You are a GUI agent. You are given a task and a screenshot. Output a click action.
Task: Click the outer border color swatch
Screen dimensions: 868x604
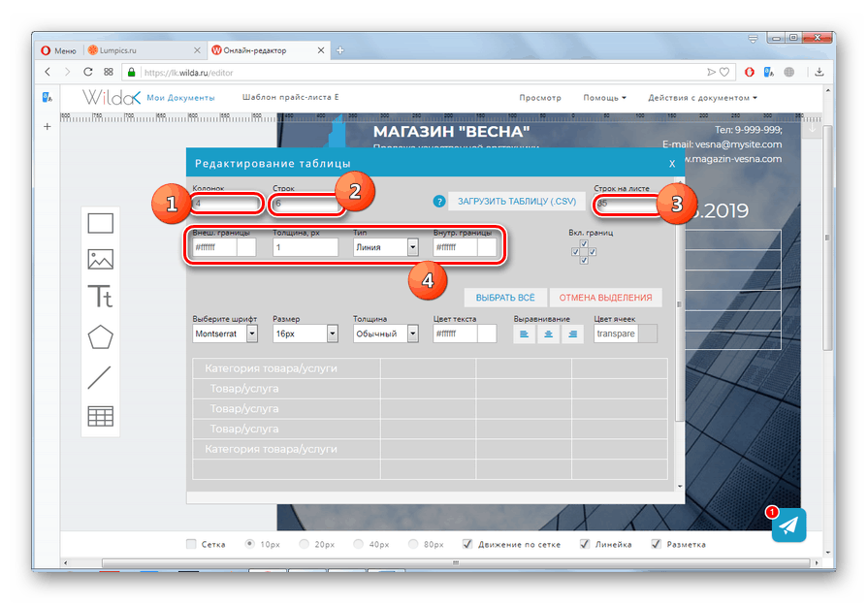point(246,247)
